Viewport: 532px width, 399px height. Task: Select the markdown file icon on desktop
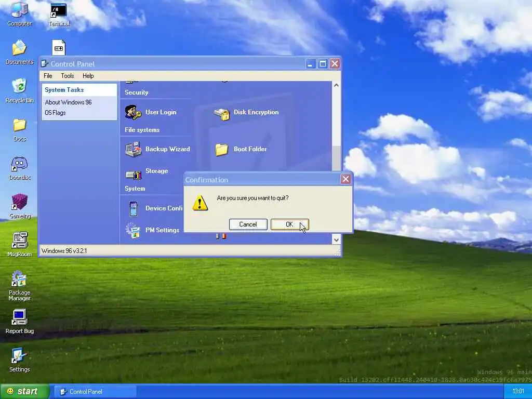(59, 48)
